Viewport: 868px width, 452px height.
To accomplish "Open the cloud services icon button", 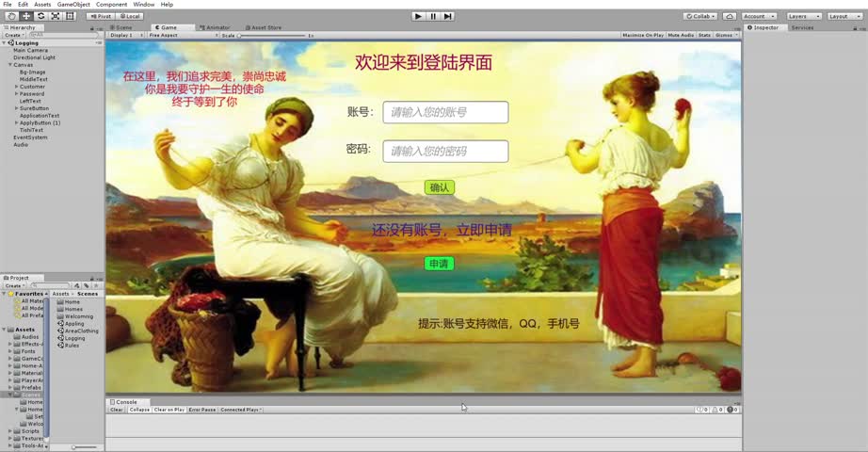I will click(x=729, y=16).
